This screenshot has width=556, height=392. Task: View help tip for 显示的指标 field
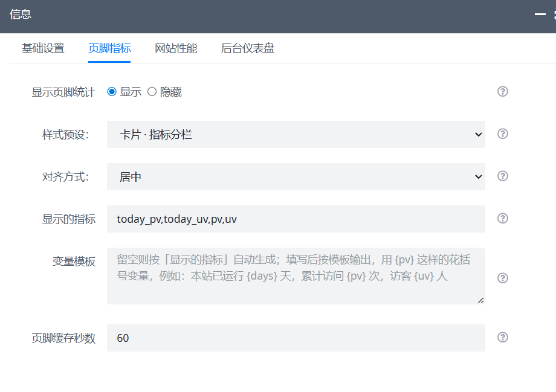click(502, 218)
